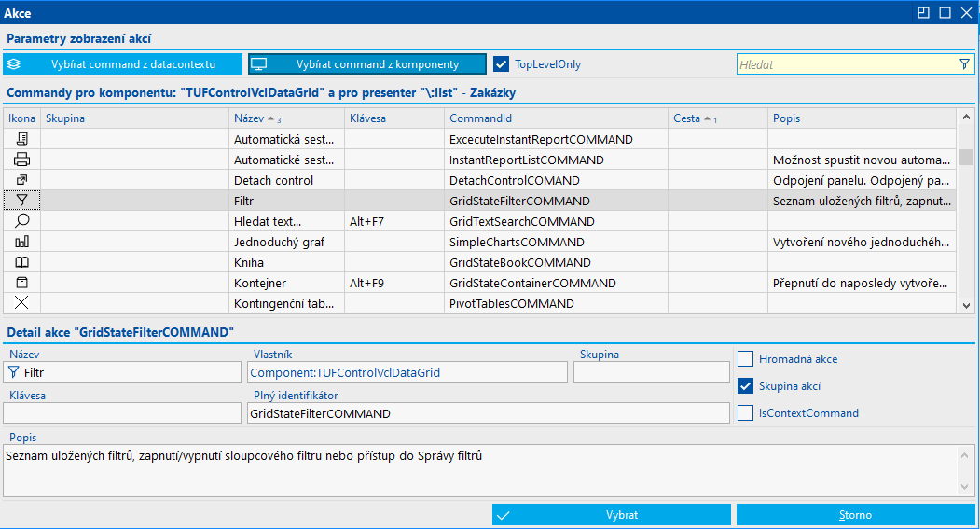Image resolution: width=980 pixels, height=529 pixels.
Task: Click the GridStateFilterCOMMAND cell in the grid
Action: pyautogui.click(x=557, y=201)
